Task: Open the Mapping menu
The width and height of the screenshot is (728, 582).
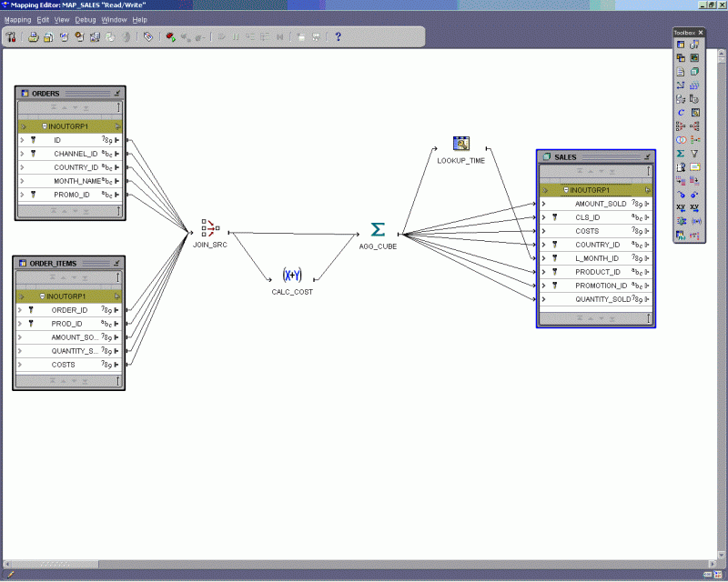Action: pyautogui.click(x=17, y=20)
